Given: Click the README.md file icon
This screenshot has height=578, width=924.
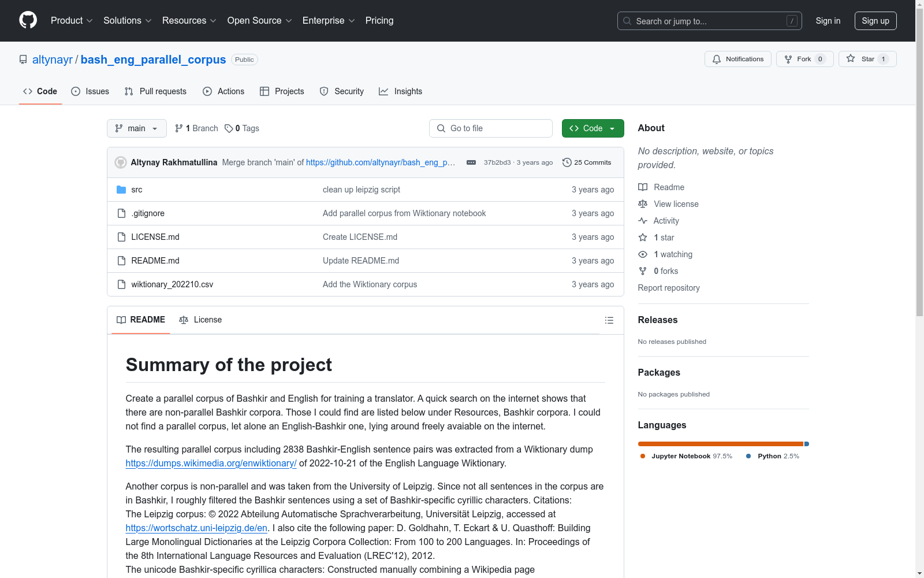Looking at the screenshot, I should 121,261.
